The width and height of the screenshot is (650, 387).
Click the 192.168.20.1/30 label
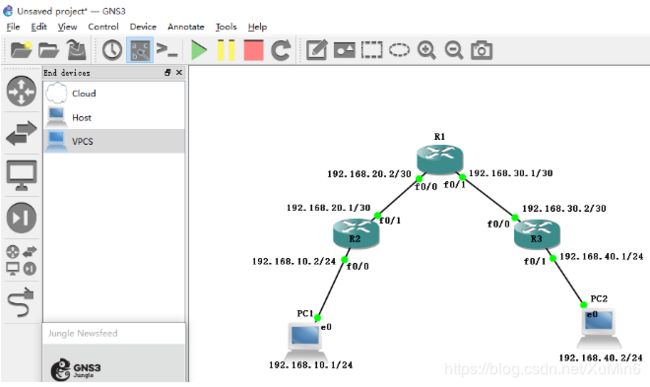328,208
